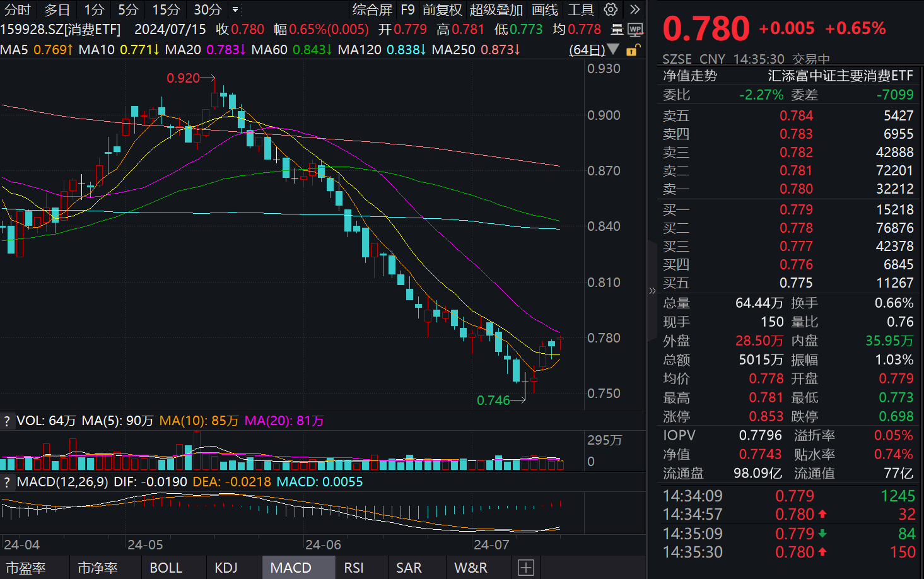Select 买五 bid price 0.775
Image resolution: width=924 pixels, height=579 pixels.
(x=796, y=283)
